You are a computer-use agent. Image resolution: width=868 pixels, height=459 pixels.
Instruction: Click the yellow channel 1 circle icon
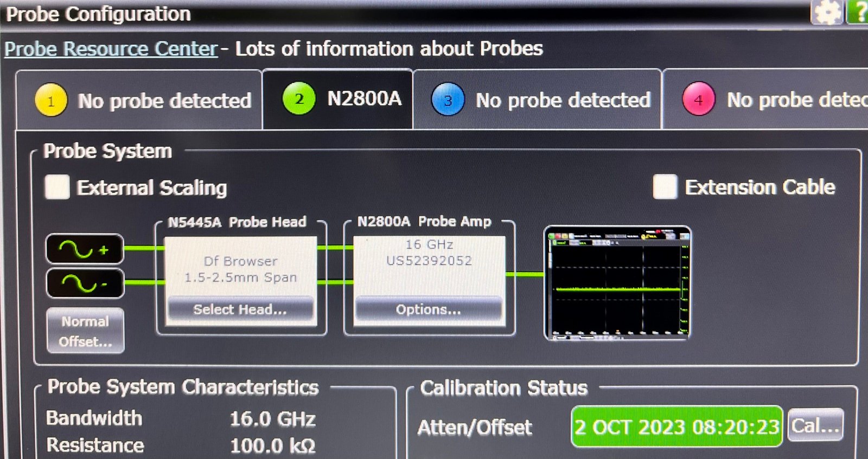click(x=50, y=101)
